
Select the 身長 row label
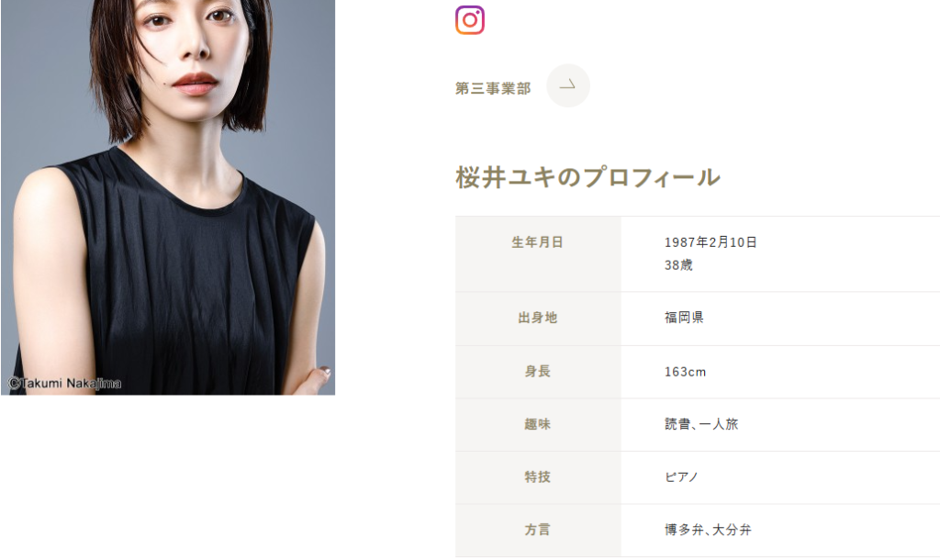[537, 372]
